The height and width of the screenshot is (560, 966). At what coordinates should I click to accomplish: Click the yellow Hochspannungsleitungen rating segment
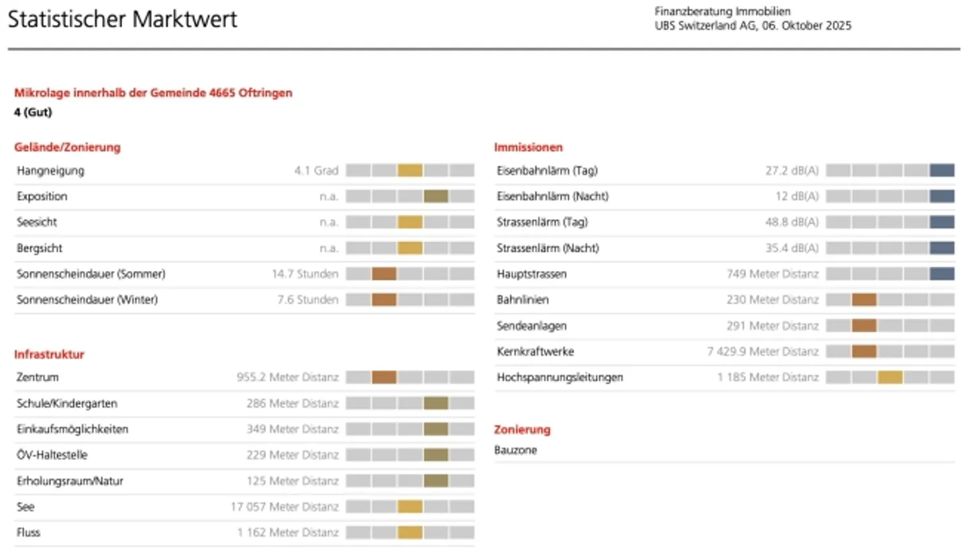[890, 378]
